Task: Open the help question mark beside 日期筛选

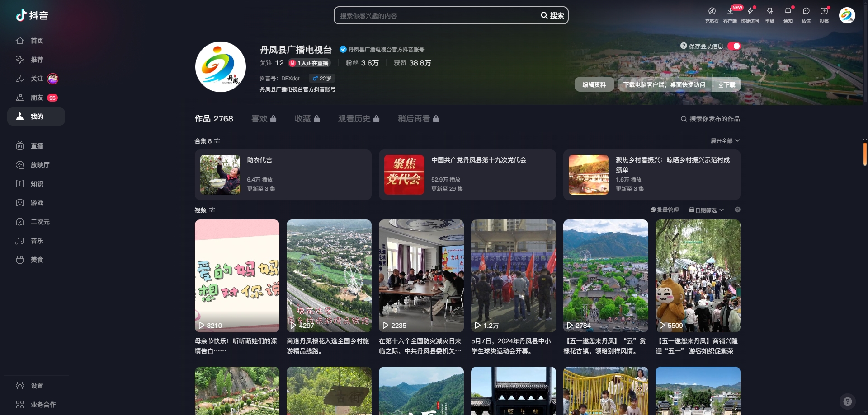Action: click(737, 210)
